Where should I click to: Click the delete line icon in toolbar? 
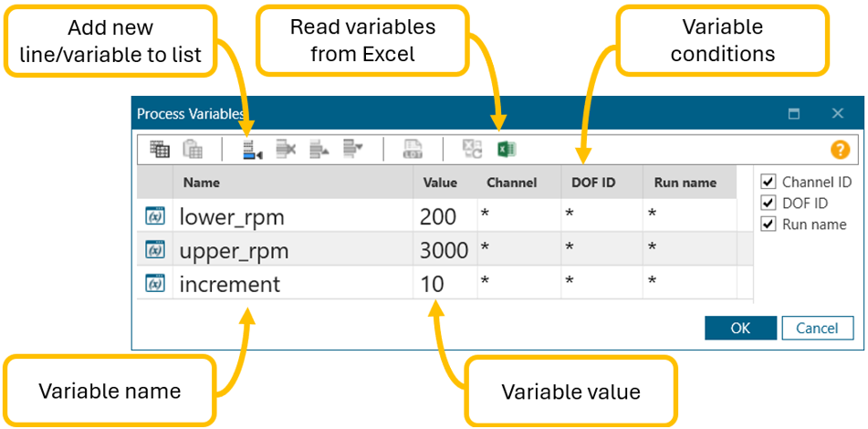point(286,150)
